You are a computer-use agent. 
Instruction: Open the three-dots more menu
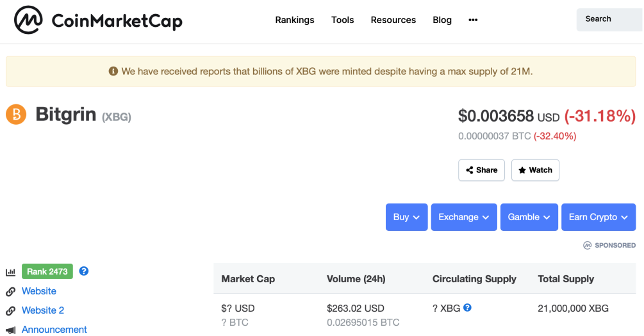[473, 20]
